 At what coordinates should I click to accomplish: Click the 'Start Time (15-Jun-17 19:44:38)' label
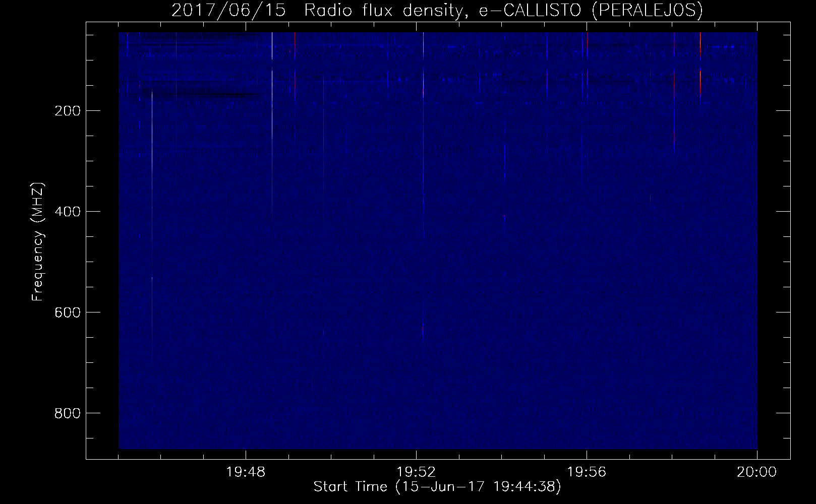point(437,487)
